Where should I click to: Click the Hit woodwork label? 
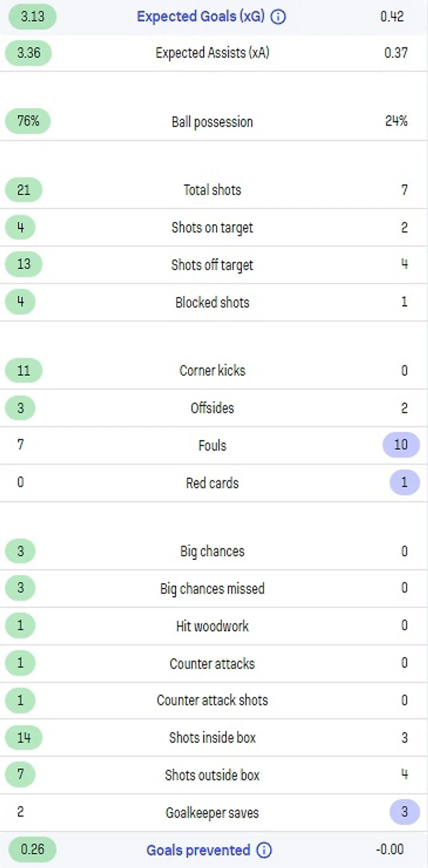(x=212, y=626)
